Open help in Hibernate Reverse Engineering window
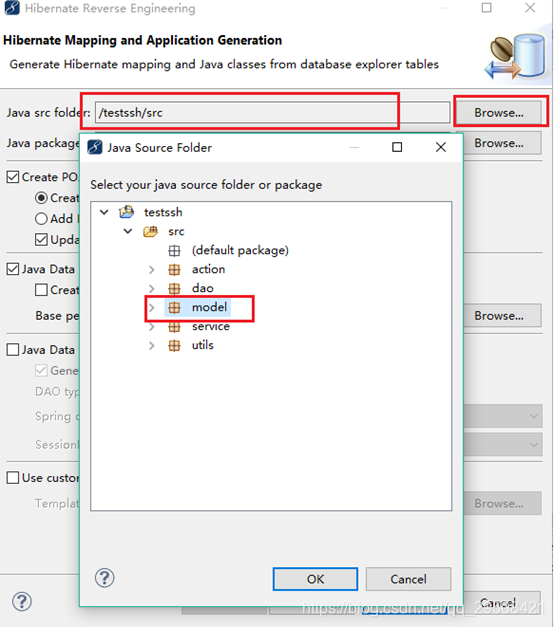Viewport: 554px width, 627px height. click(x=22, y=601)
